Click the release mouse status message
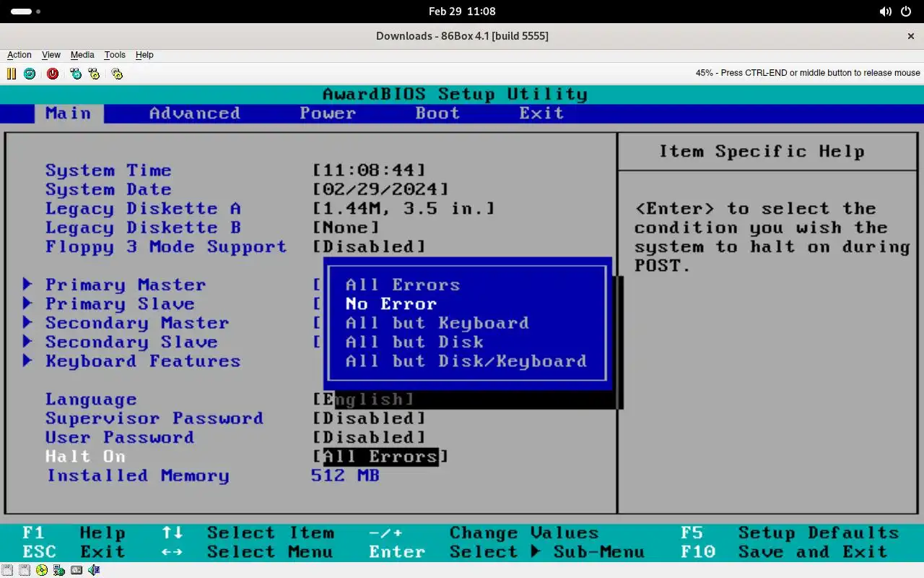924x578 pixels. 808,73
